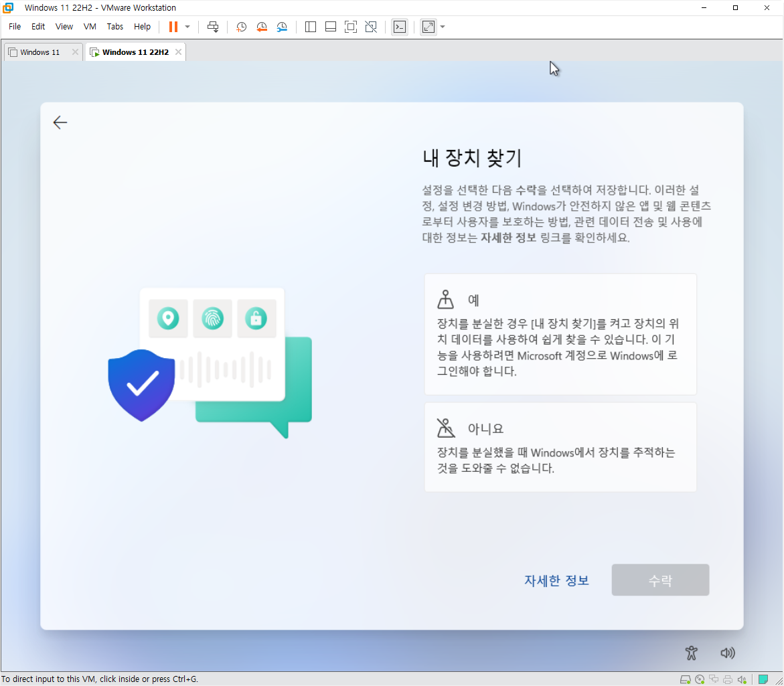This screenshot has height=686, width=784.
Task: Open the power options dropdown beside Pause
Action: (x=187, y=27)
